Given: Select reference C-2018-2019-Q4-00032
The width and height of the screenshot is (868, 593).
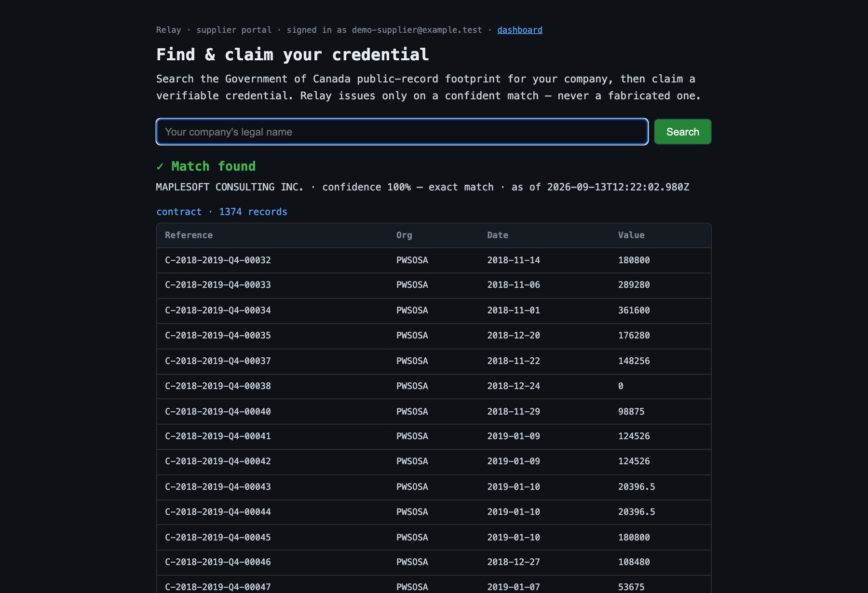Looking at the screenshot, I should click(218, 260).
